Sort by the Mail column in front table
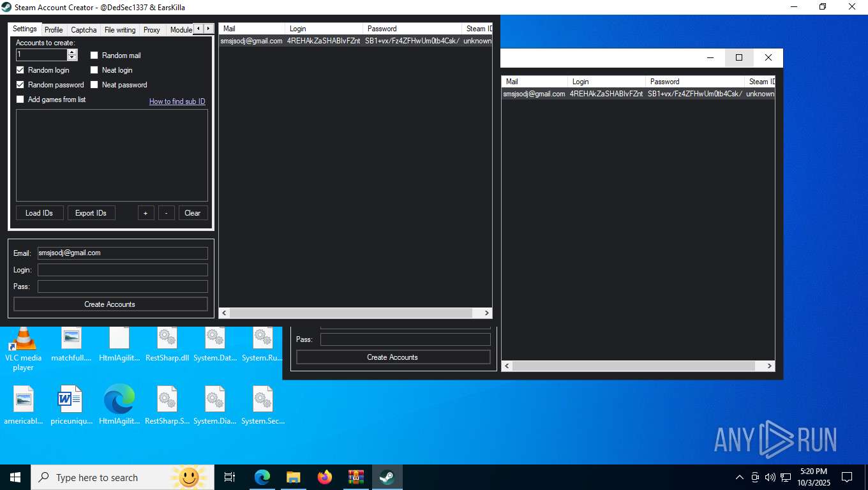Screen dimensions: 868x490 click(251, 29)
